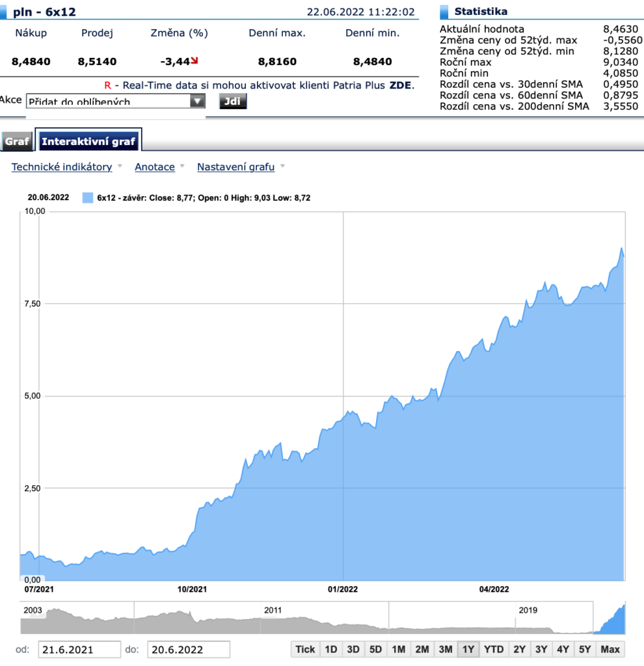Click the 2019 marker in the overview timeline
Image resolution: width=644 pixels, height=666 pixels.
pos(528,610)
